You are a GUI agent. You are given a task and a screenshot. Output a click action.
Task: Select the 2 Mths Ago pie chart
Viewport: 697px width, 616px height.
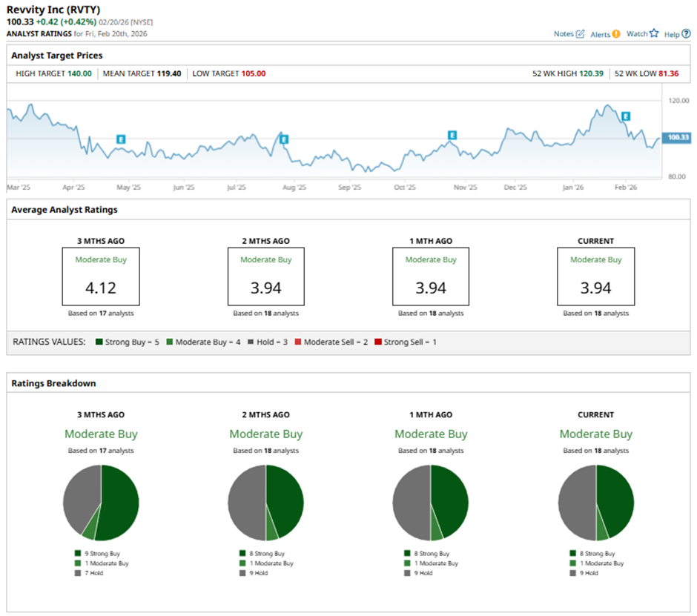click(x=265, y=503)
